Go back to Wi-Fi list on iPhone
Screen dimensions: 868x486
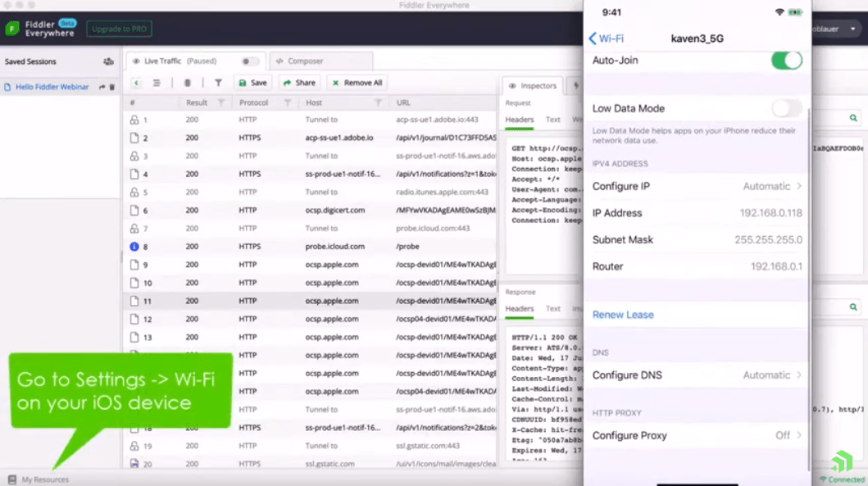coord(606,39)
